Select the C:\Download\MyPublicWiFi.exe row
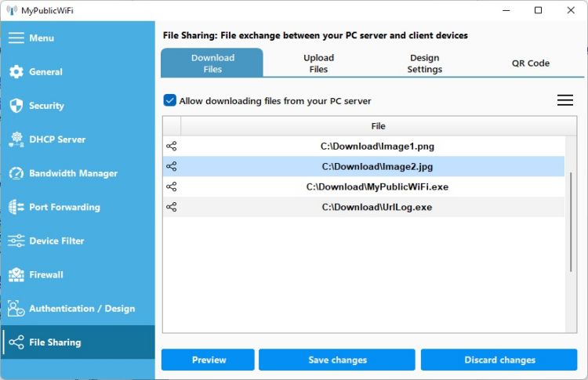This screenshot has width=588, height=380. click(x=364, y=186)
